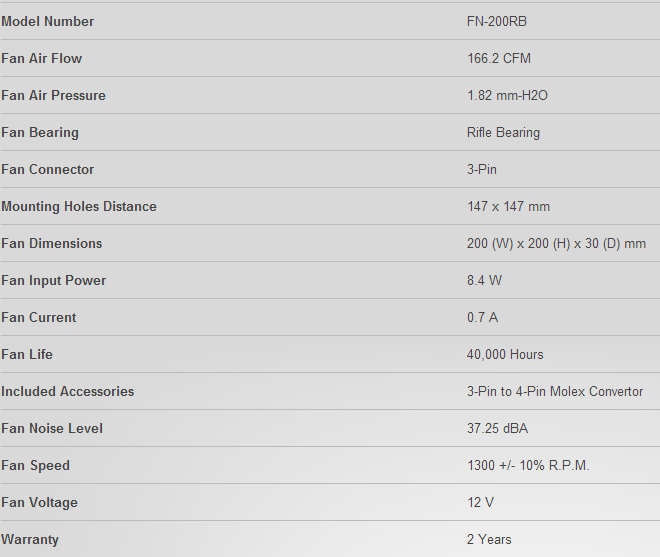This screenshot has width=660, height=557.
Task: Click the 1.82 mm-H2O pressure value
Action: 507,96
